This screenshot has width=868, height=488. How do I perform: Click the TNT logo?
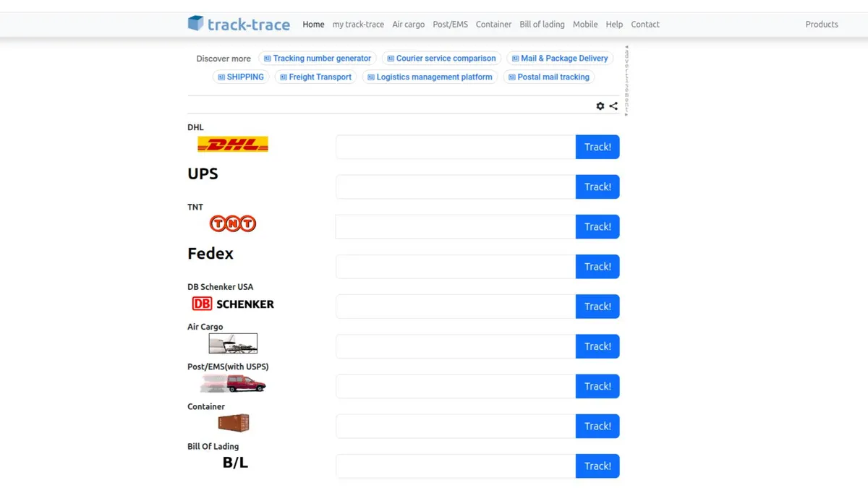[233, 224]
